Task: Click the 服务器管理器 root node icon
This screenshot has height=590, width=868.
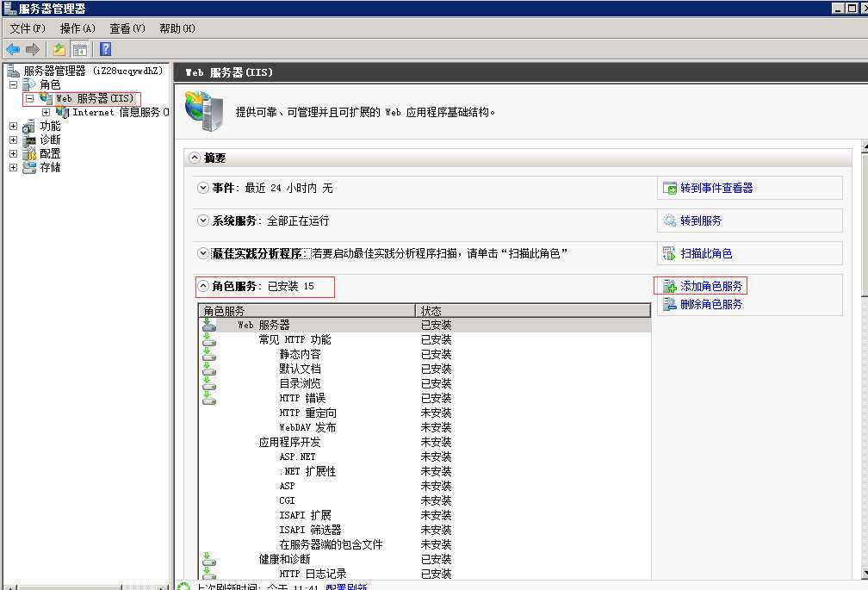Action: pyautogui.click(x=13, y=71)
